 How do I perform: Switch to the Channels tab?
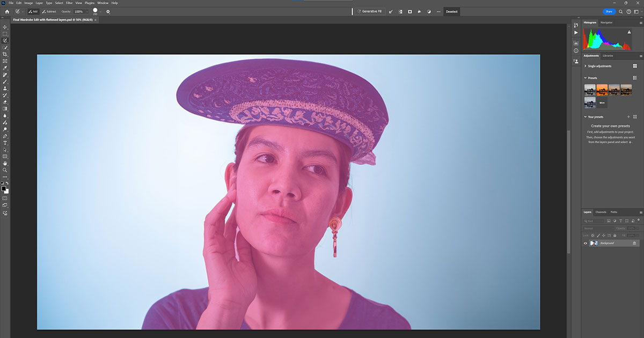(x=601, y=212)
